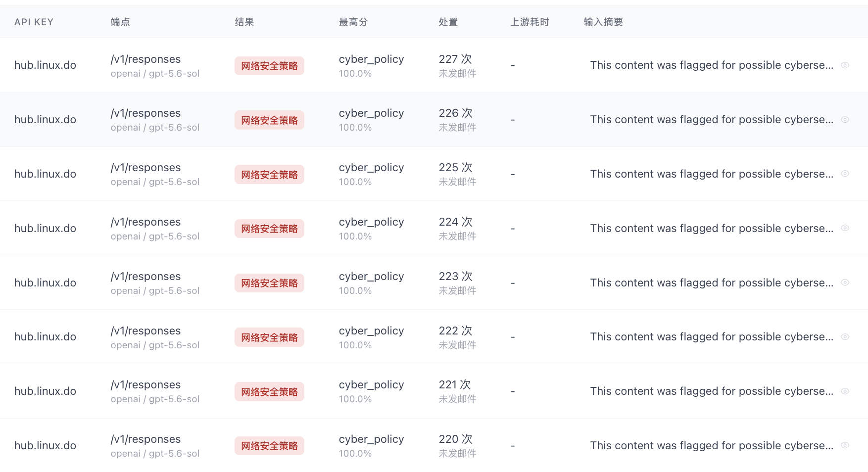Click the 处置 column header

pos(448,22)
